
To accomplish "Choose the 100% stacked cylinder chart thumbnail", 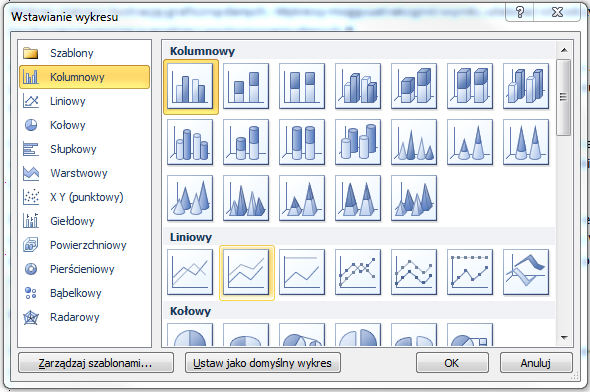I will click(302, 142).
